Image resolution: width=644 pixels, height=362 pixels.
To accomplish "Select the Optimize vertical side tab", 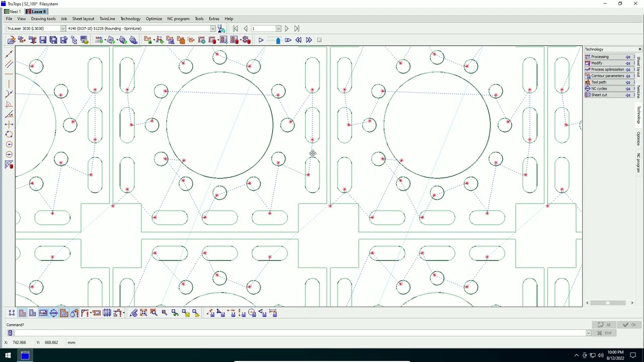I will 639,139.
